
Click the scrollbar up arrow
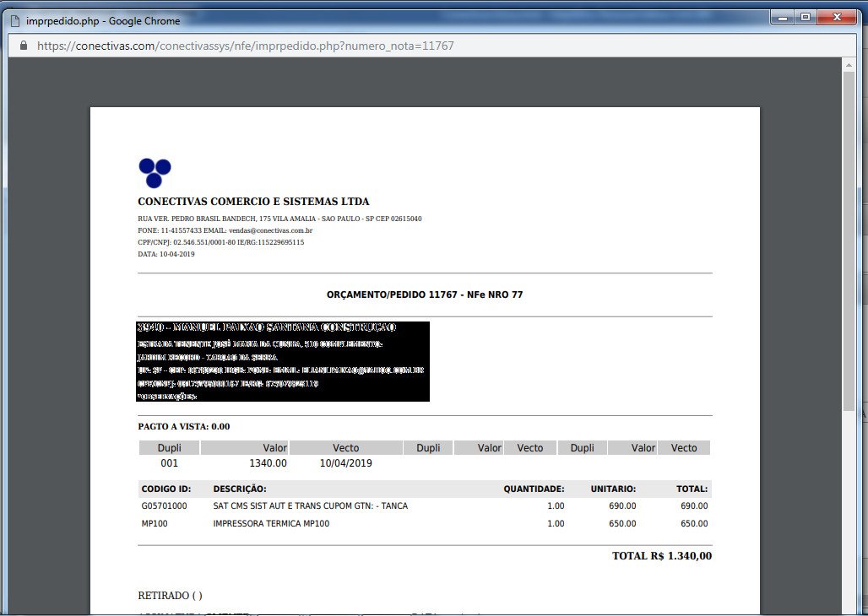849,66
